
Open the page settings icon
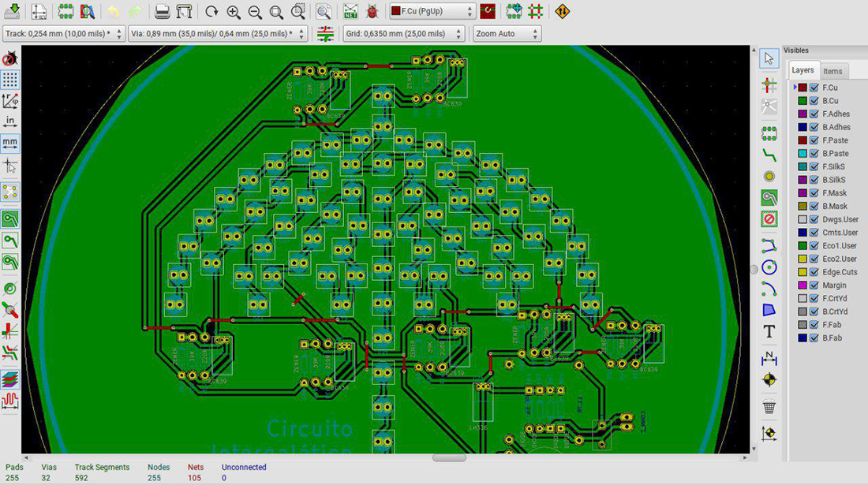[x=39, y=11]
